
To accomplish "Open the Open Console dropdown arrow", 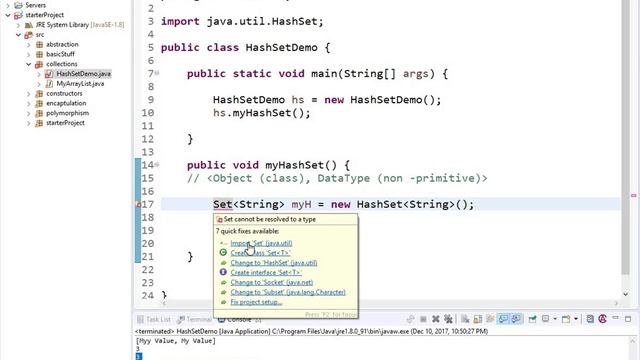I will tap(576, 319).
